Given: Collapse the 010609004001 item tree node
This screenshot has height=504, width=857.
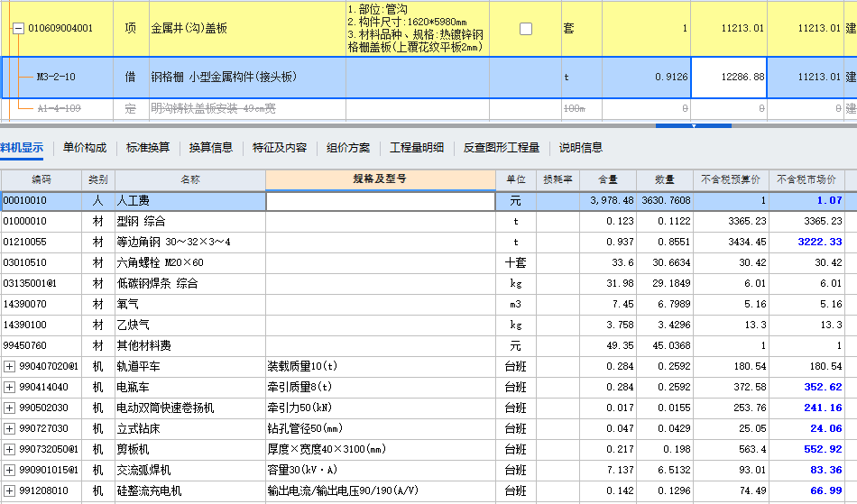Looking at the screenshot, I should point(19,28).
